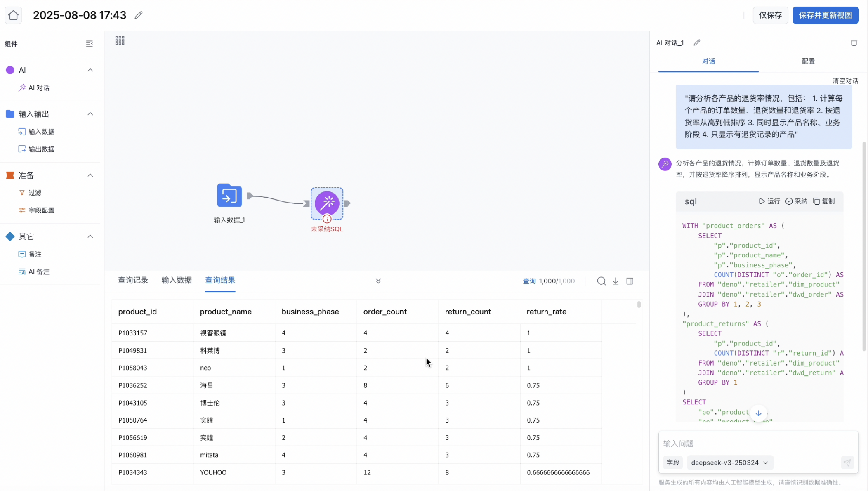Click the home icon in the header
This screenshot has width=868, height=491.
tap(13, 15)
